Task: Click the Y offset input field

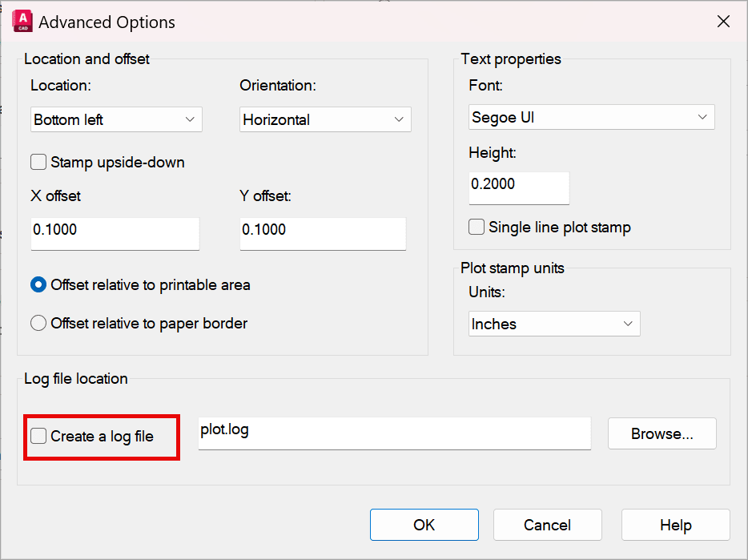Action: click(x=323, y=233)
